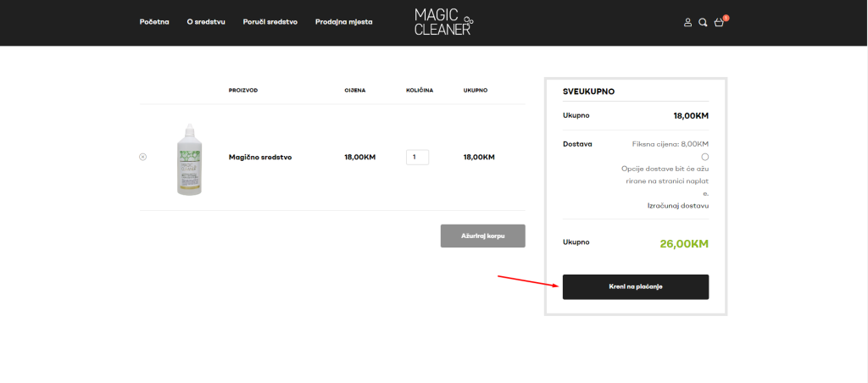Screen dimensions: 868x383
Task: Click the search magnifier icon
Action: pyautogui.click(x=703, y=22)
